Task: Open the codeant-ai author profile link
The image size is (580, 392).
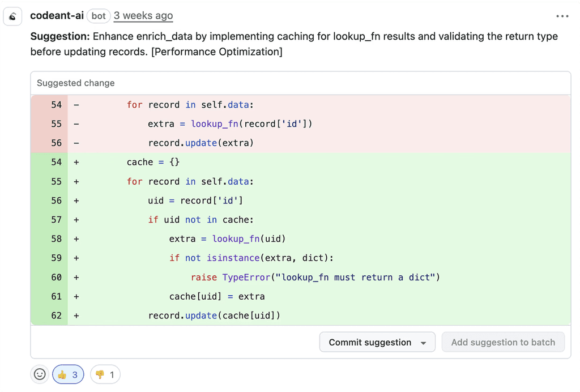Action: (x=57, y=16)
